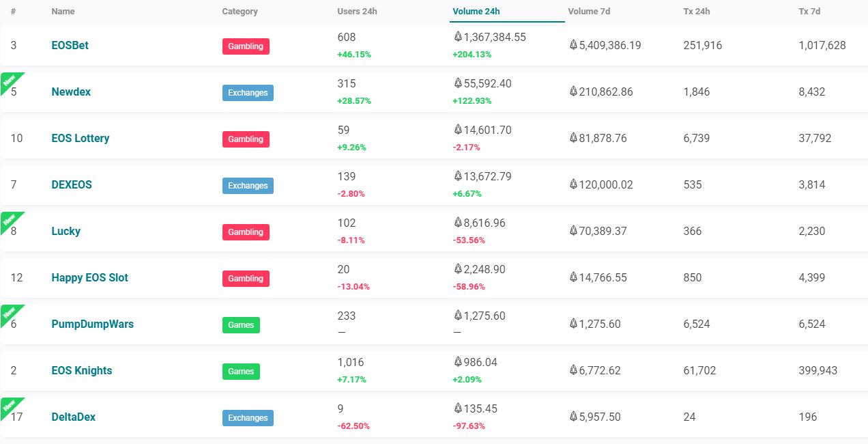Click Games tag on PumpDumpWars row

pos(241,325)
